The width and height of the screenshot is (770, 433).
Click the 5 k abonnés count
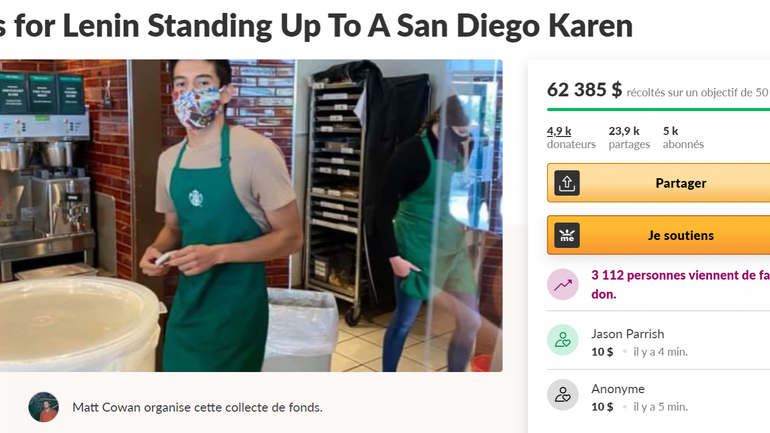pos(683,137)
